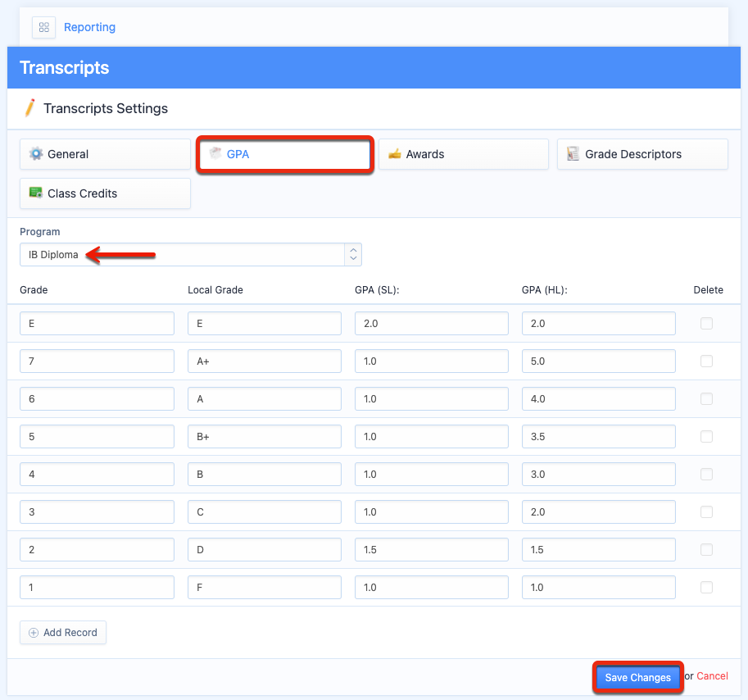
Task: Click the Reporting grid icon
Action: coord(44,27)
